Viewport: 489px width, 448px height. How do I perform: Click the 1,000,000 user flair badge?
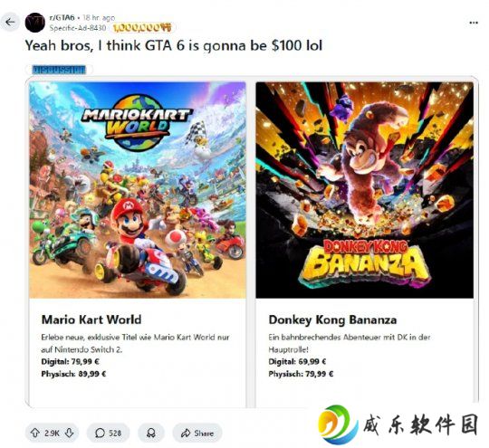[142, 28]
